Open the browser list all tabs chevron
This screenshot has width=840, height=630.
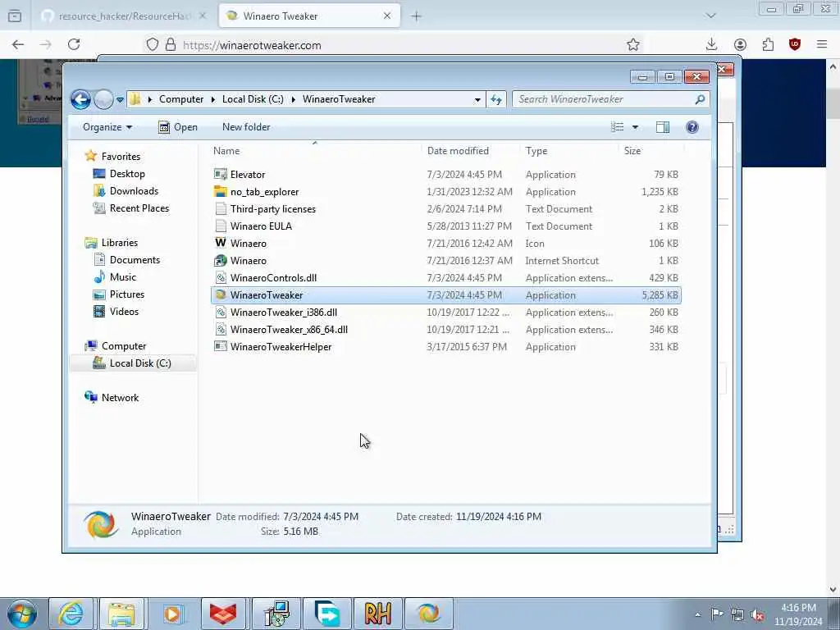click(x=710, y=16)
